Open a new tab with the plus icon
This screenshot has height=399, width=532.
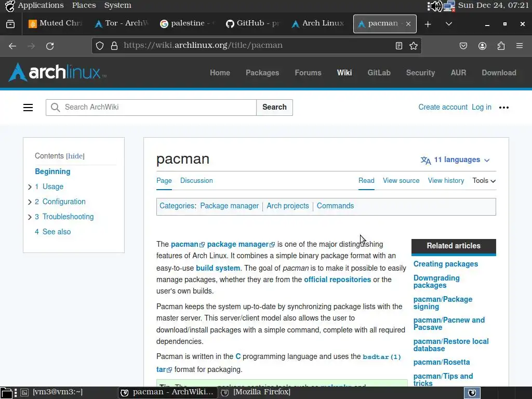click(x=428, y=24)
